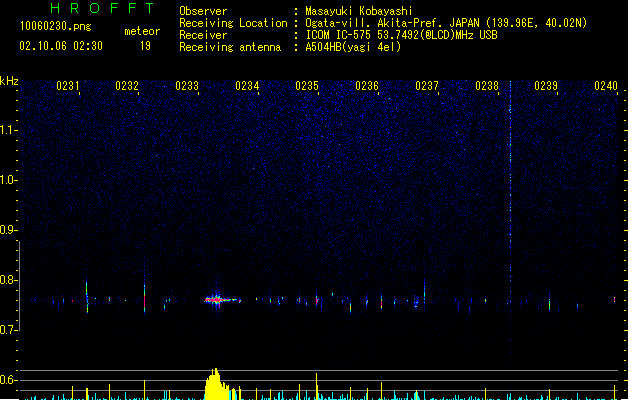Click the 1.1 kHz axis label
629x400 pixels.
(x=9, y=130)
